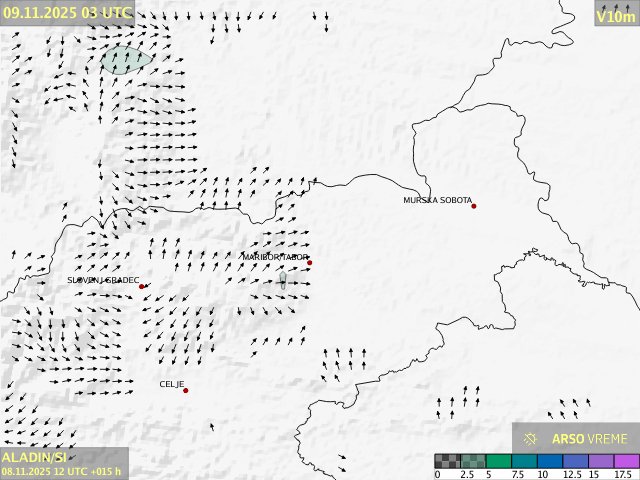
Task: Click the ALADIN/SI model label
Action: [x=34, y=457]
